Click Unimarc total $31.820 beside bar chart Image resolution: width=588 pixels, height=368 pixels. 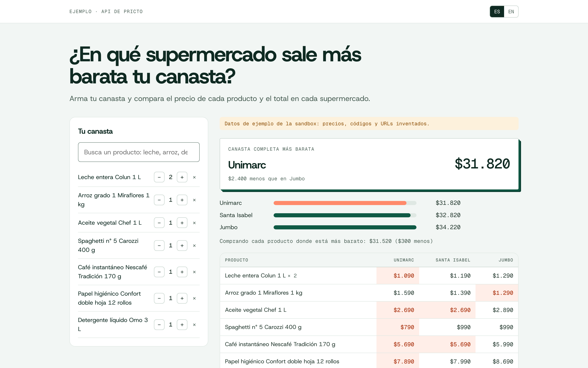click(x=448, y=203)
